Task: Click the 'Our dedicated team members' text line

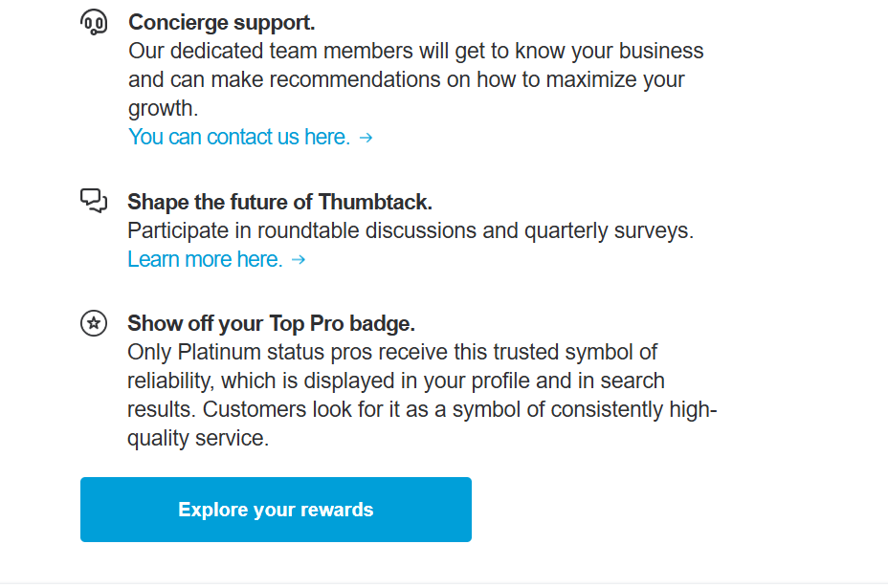Action: point(415,51)
